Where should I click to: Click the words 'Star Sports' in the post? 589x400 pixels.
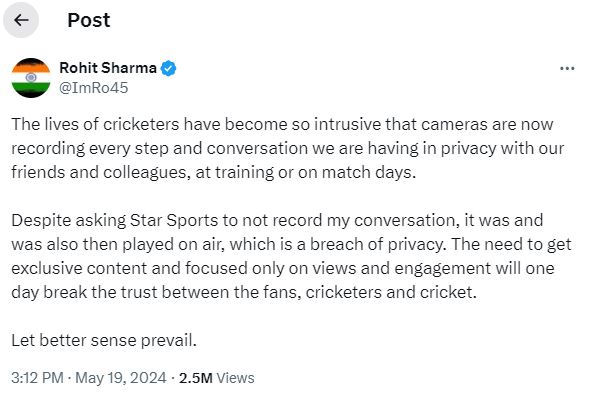coord(174,220)
